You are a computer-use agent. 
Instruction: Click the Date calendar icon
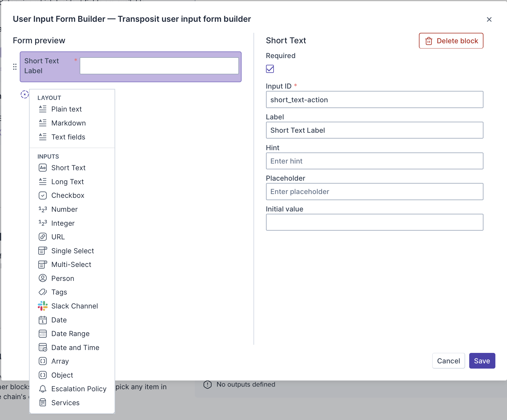click(43, 320)
